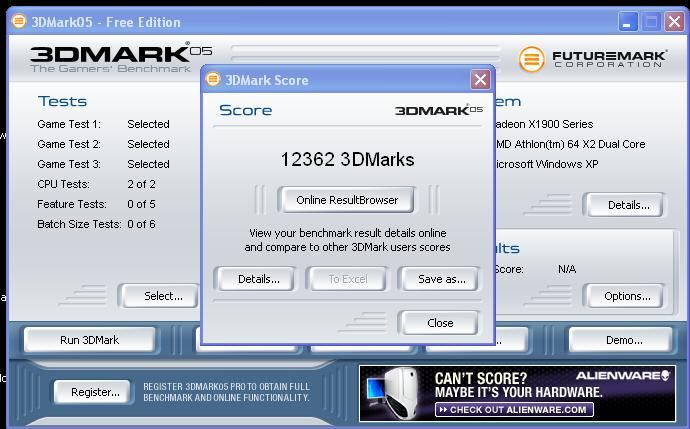Open benchmark Options...
This screenshot has height=429, width=690.
(627, 296)
